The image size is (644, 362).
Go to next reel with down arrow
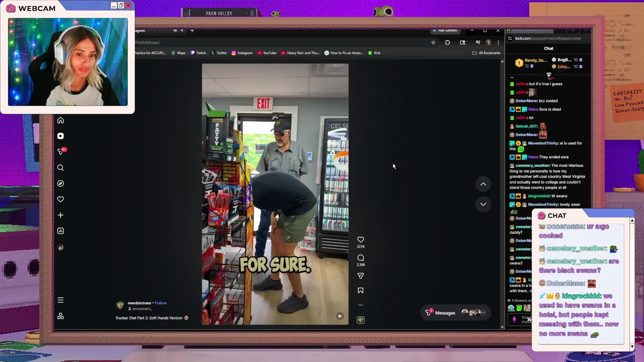pos(483,204)
